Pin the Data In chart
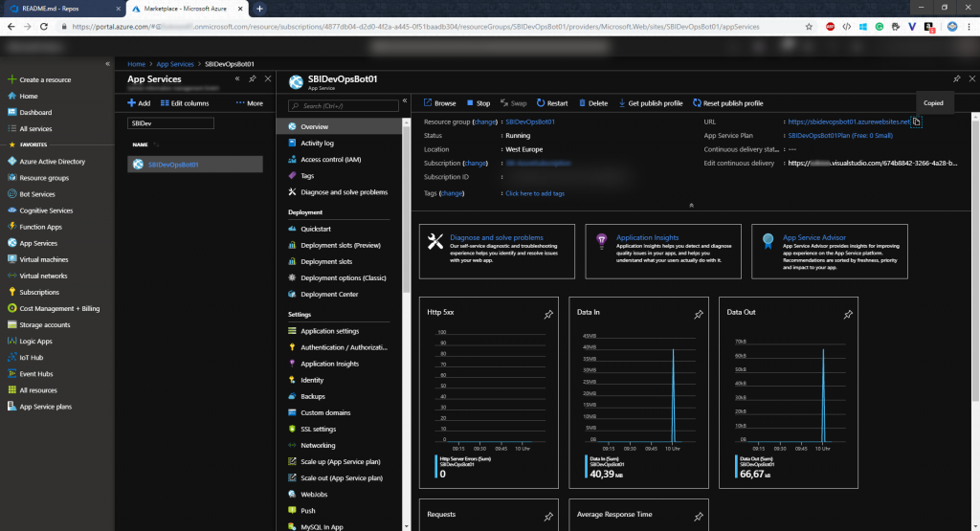This screenshot has height=531, width=980. click(698, 314)
